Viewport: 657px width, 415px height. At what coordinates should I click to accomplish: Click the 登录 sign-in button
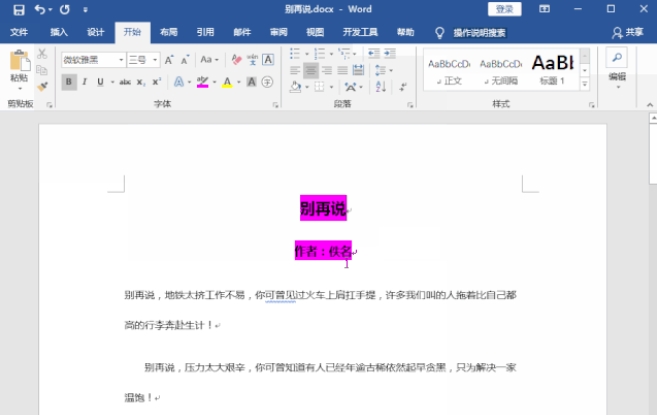504,9
